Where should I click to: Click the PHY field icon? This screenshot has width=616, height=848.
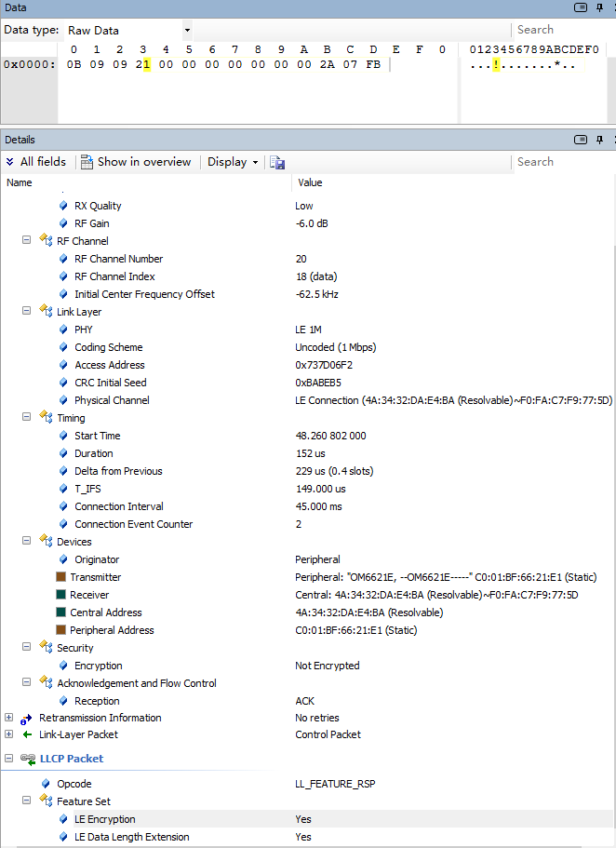pos(63,330)
